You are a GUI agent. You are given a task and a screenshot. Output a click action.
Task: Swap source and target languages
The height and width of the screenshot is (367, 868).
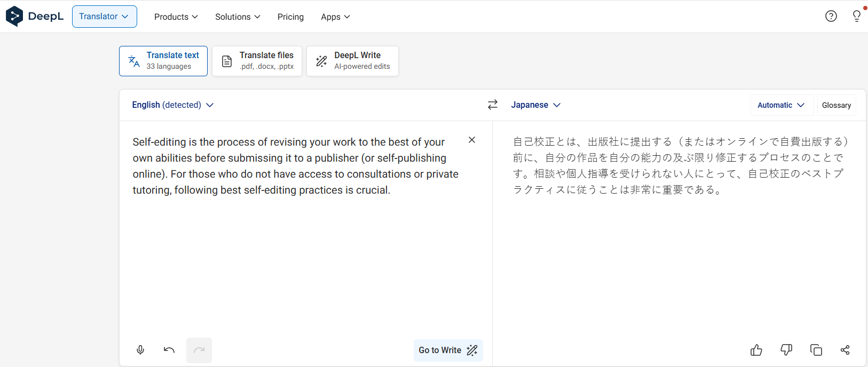(493, 105)
